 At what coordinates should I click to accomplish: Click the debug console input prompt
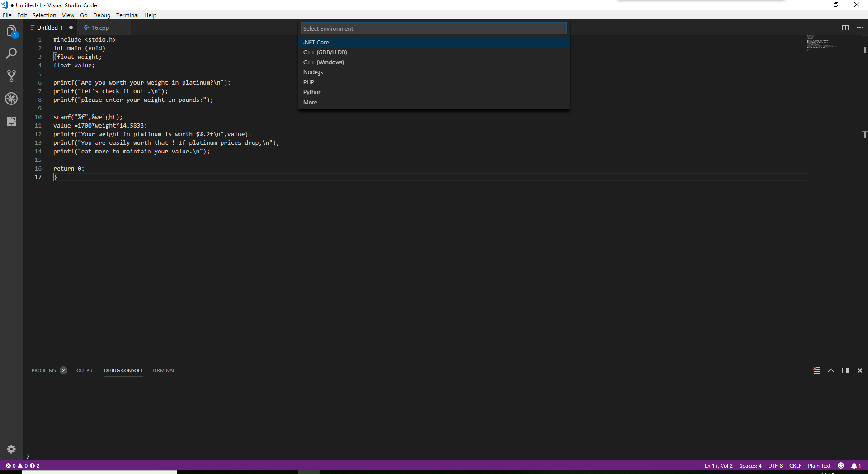[445, 456]
